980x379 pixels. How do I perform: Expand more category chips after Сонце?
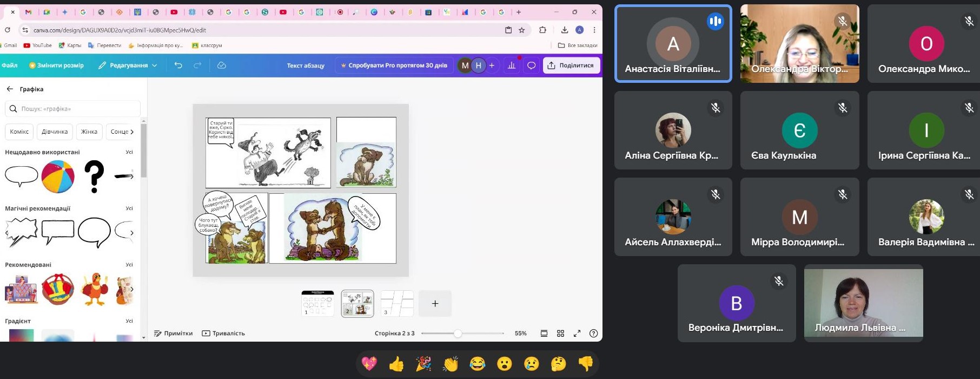(132, 132)
